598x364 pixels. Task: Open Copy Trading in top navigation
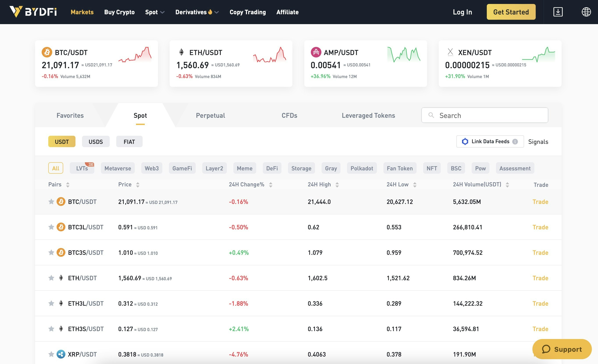(x=248, y=12)
